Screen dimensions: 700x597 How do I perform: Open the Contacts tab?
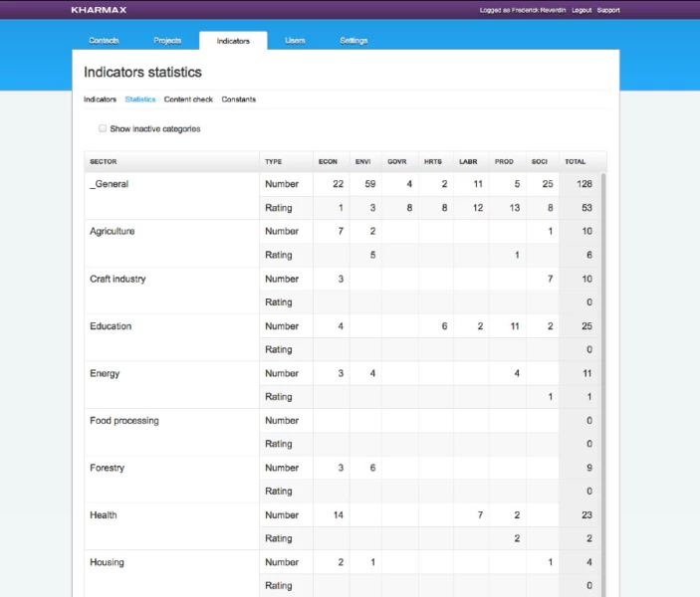click(x=104, y=41)
